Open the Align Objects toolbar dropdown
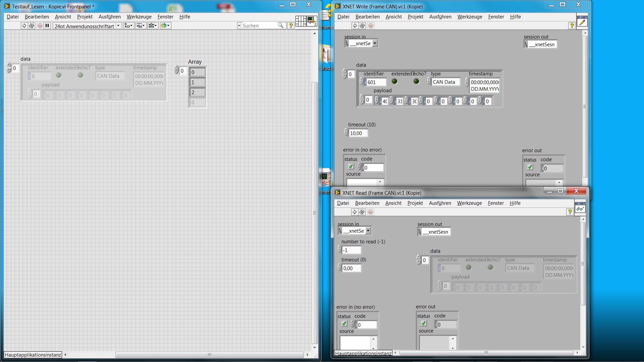 128,26
